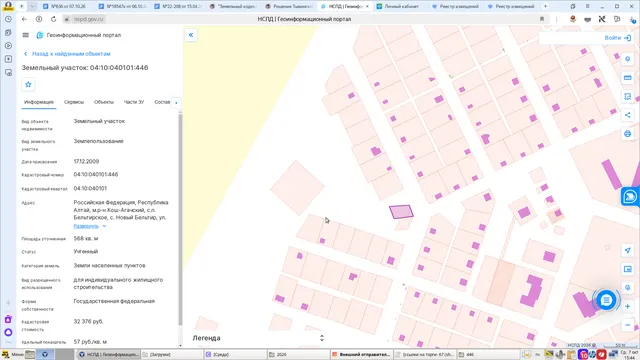640x360 pixels.
Task: Open a new browser tab with plus
Action: coord(545,7)
